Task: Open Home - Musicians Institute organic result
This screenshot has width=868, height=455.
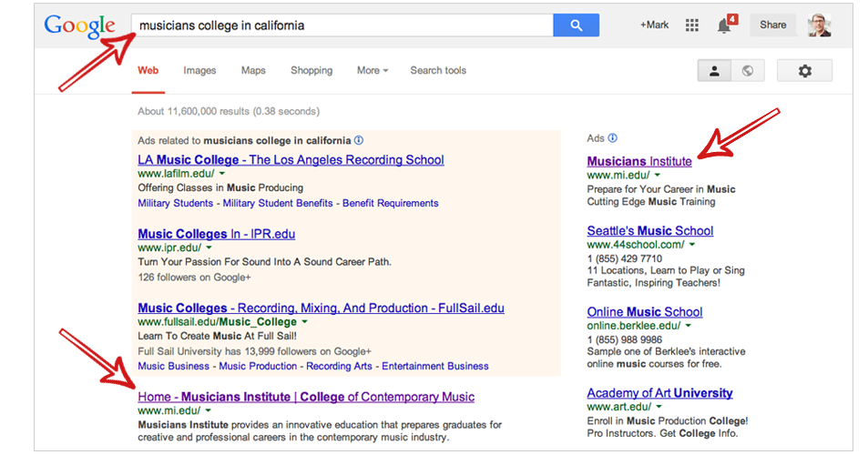Action: click(306, 397)
